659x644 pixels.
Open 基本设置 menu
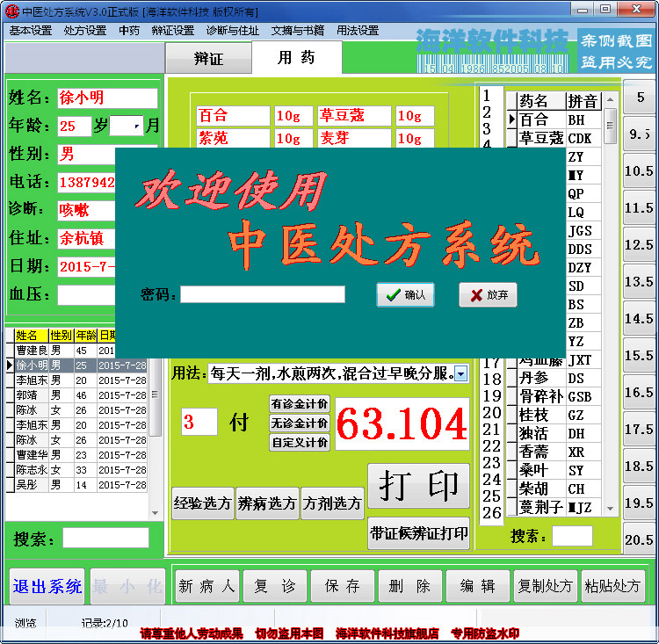point(31,30)
